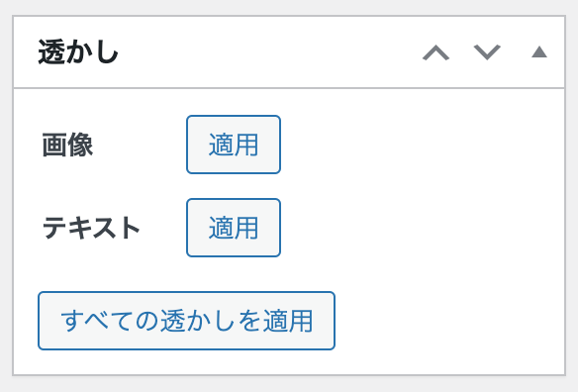The image size is (578, 392).
Task: Toggle the panel using the small triangle
Action: [539, 52]
